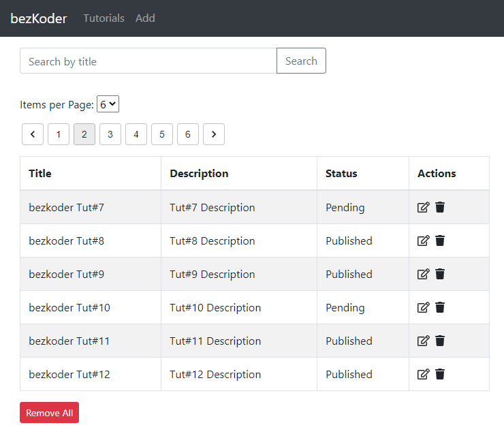
Task: Click Pending status in Tut#10 row
Action: (x=345, y=309)
